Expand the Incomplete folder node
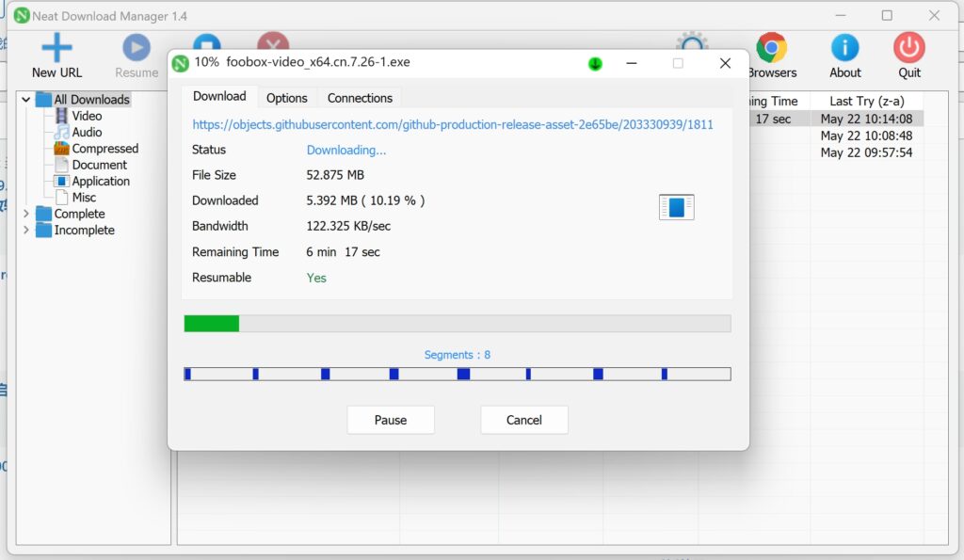The height and width of the screenshot is (560, 964). pyautogui.click(x=25, y=230)
